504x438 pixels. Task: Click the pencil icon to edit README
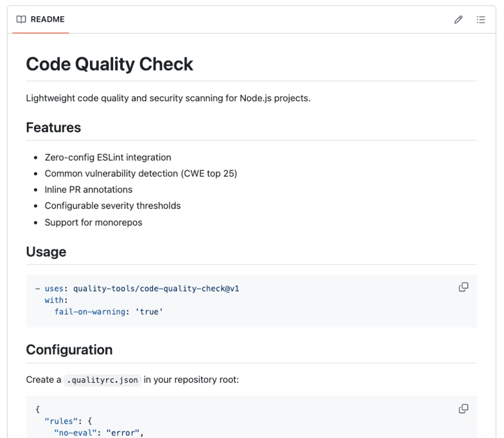(x=458, y=20)
